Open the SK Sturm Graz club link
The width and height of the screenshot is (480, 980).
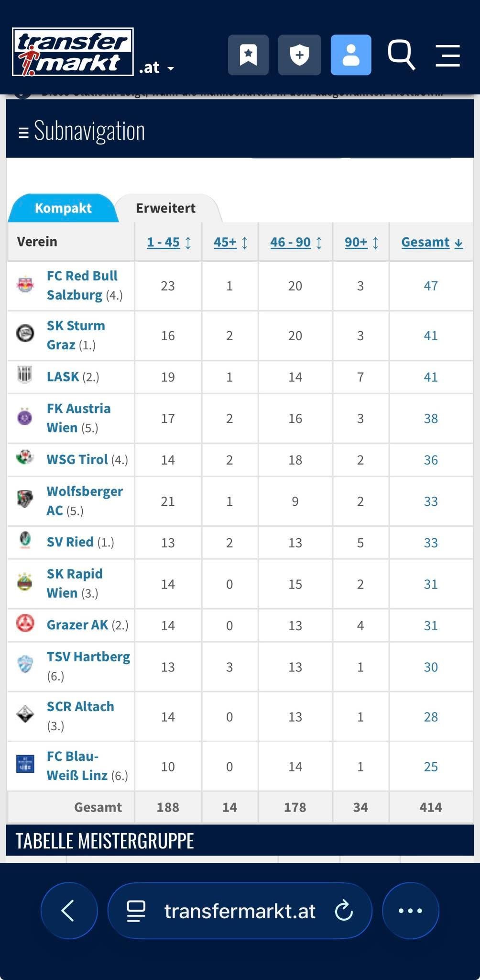[x=75, y=335]
